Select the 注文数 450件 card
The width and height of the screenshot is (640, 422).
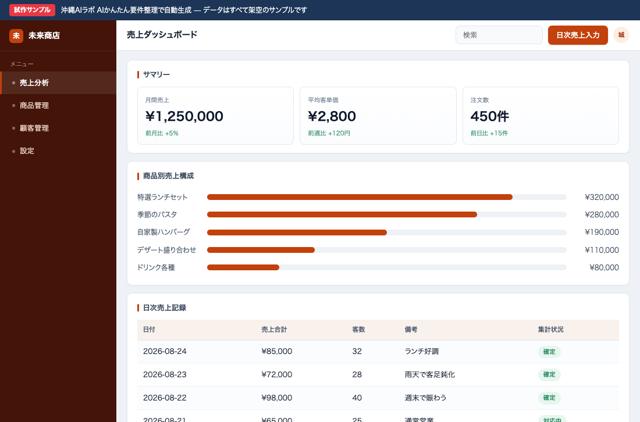click(x=540, y=116)
